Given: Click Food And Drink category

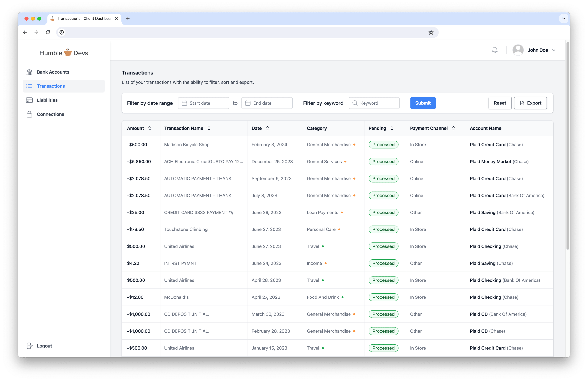Looking at the screenshot, I should coord(323,297).
